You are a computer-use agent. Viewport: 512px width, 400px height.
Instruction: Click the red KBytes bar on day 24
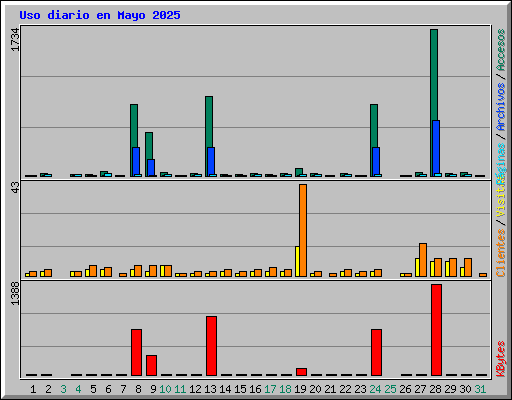(376, 352)
